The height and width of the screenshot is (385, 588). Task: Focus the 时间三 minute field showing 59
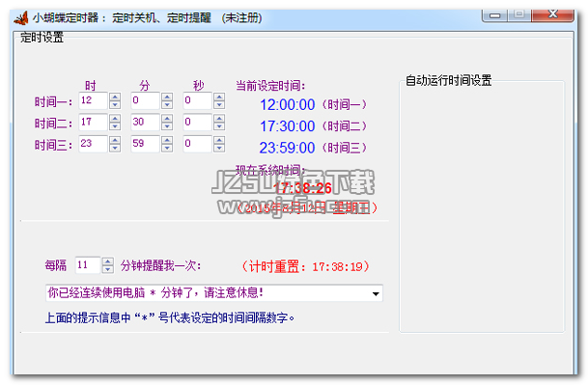coord(145,144)
